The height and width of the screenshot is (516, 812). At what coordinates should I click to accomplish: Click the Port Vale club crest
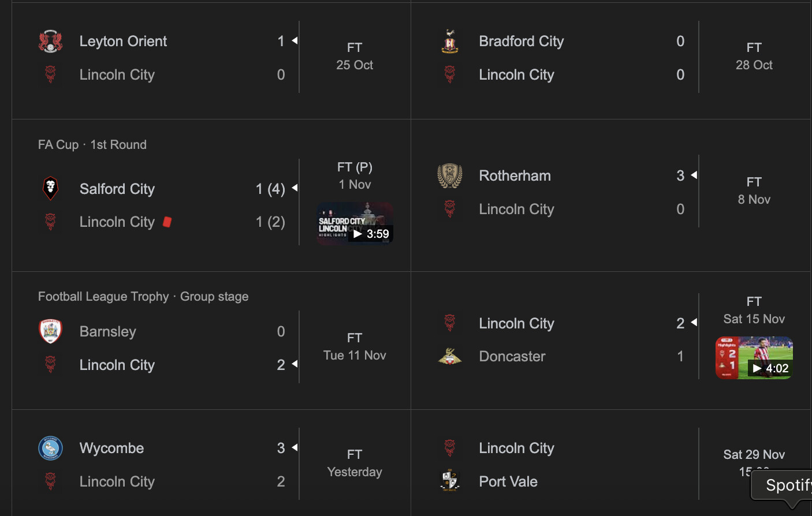tap(450, 481)
